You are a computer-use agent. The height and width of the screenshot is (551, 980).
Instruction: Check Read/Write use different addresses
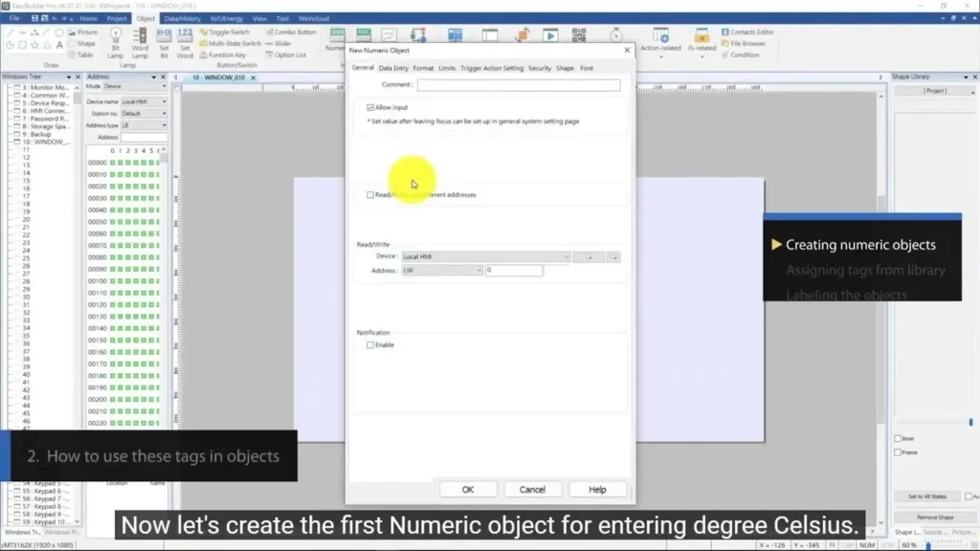(370, 194)
